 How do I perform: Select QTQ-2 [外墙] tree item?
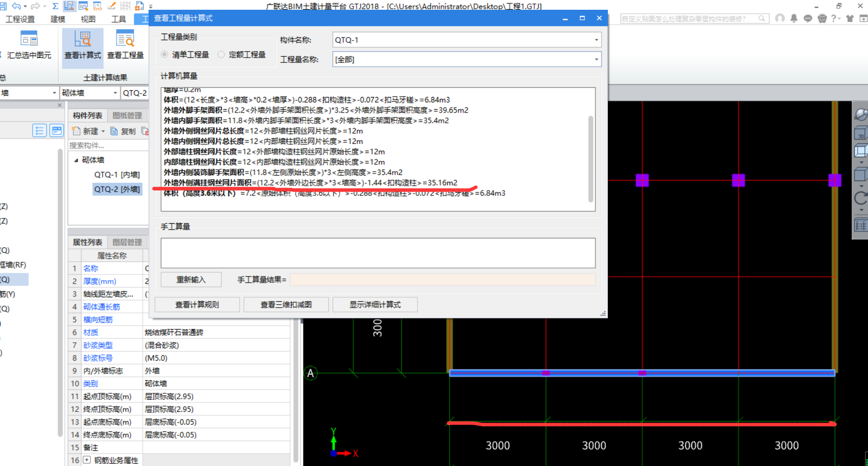(x=117, y=189)
